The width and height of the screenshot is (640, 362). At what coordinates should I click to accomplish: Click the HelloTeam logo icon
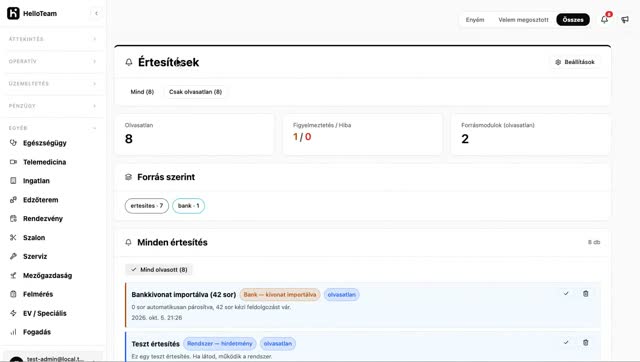[x=13, y=13]
